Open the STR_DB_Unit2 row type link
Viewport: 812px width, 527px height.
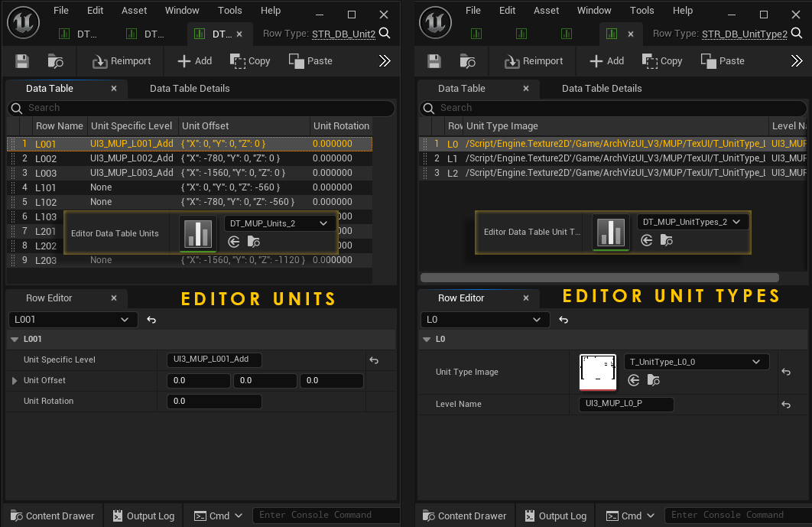click(343, 34)
